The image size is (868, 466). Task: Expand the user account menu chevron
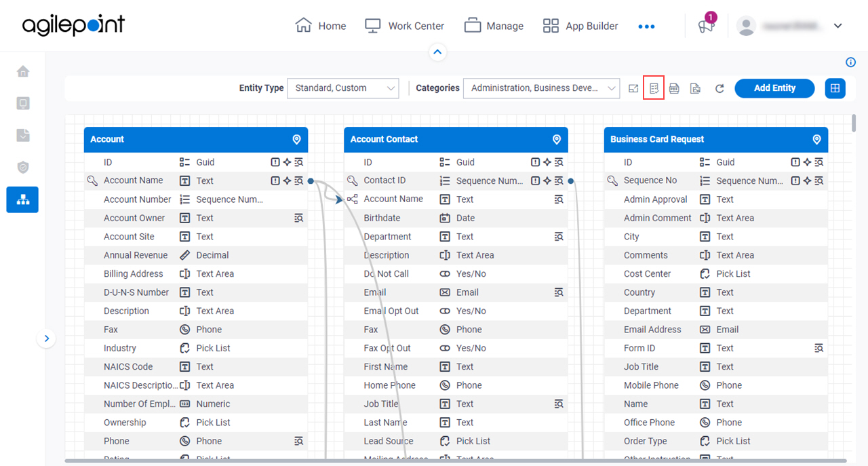tap(837, 26)
